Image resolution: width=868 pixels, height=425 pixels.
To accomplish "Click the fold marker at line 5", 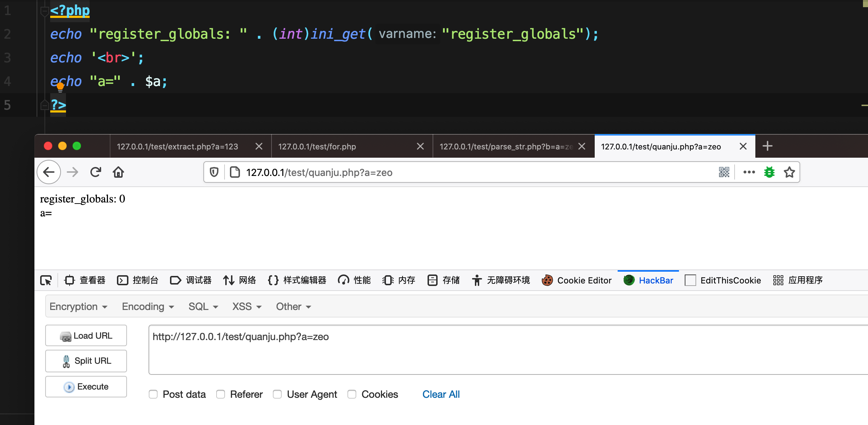I will (x=44, y=105).
